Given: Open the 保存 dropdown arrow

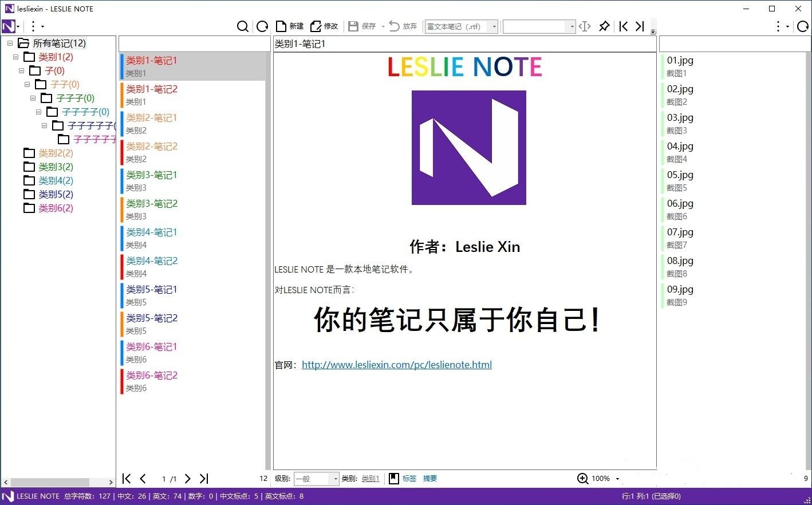Looking at the screenshot, I should point(383,26).
